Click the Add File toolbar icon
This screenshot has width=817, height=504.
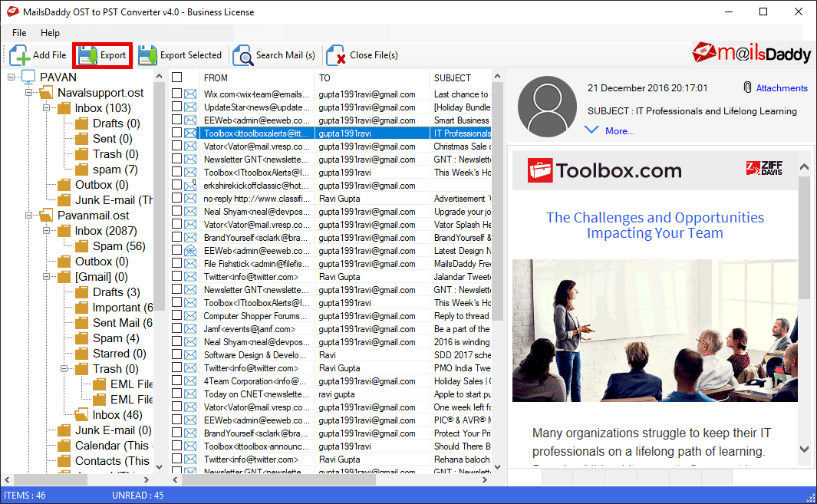(x=20, y=55)
